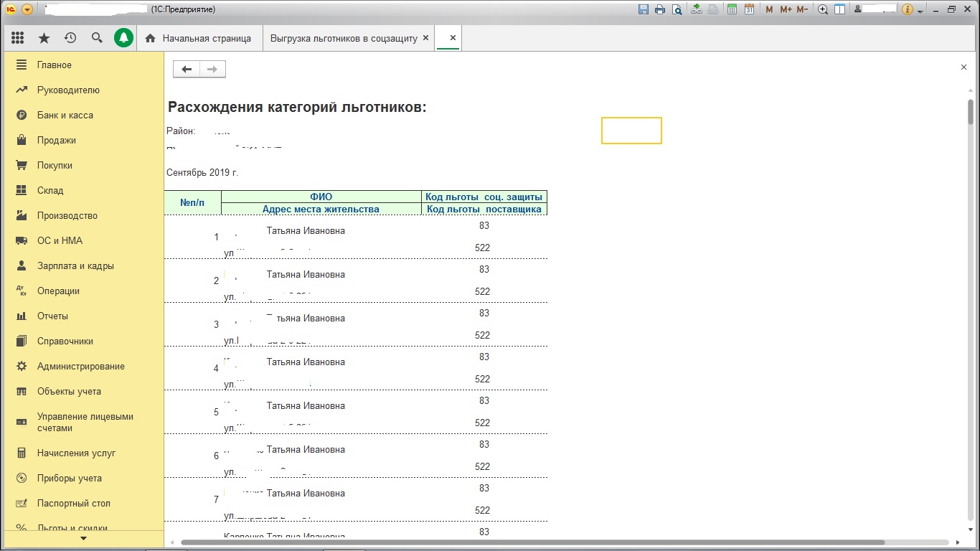Click the Район label

(181, 131)
